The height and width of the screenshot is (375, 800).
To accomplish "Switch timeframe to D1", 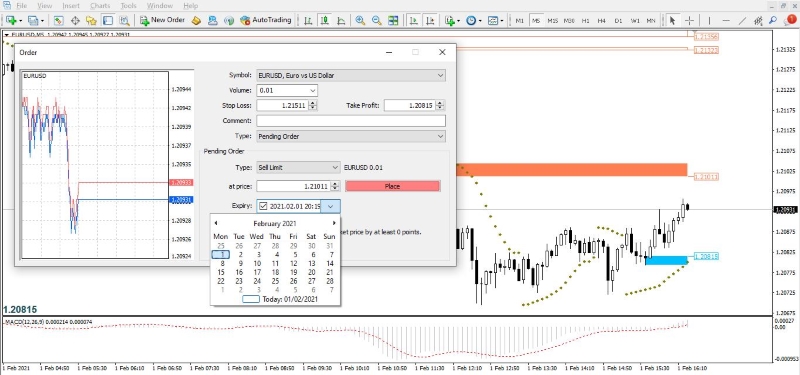I will point(618,20).
